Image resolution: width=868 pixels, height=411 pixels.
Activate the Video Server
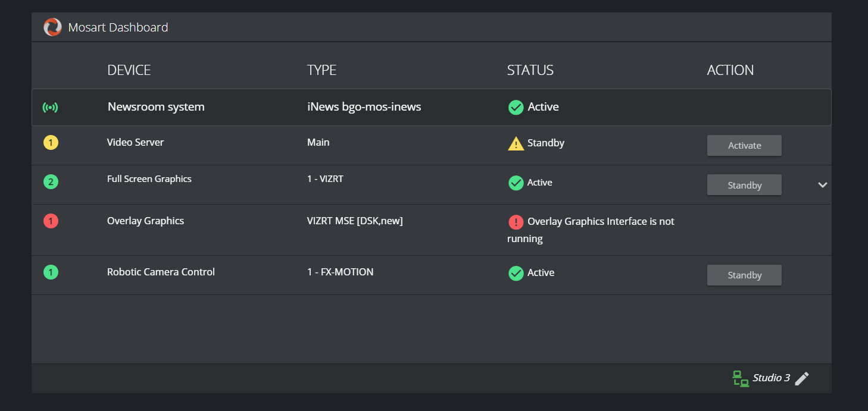tap(744, 146)
